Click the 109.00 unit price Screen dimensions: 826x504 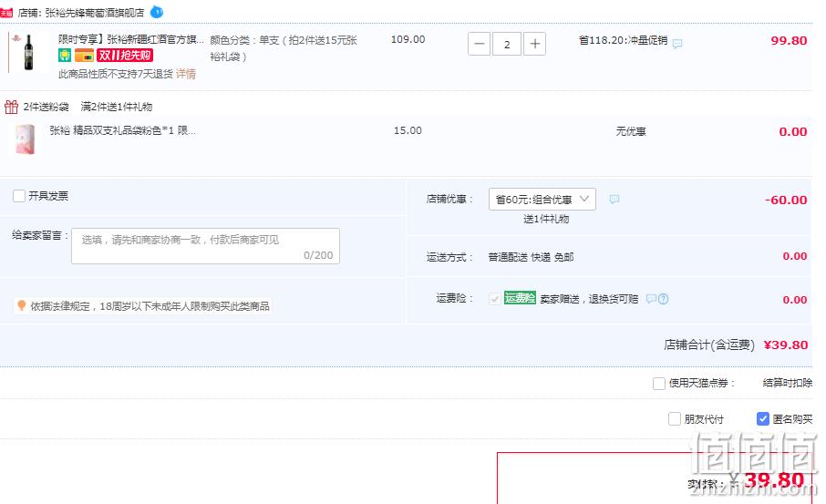pyautogui.click(x=408, y=39)
